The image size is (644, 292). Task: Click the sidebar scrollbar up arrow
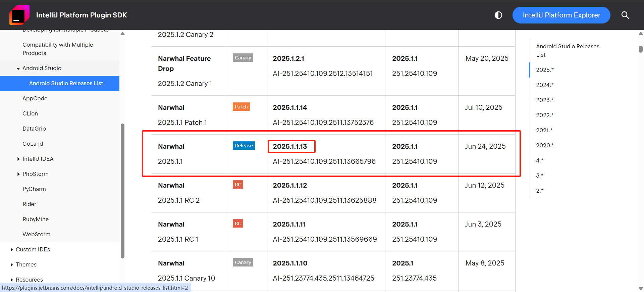pyautogui.click(x=123, y=34)
